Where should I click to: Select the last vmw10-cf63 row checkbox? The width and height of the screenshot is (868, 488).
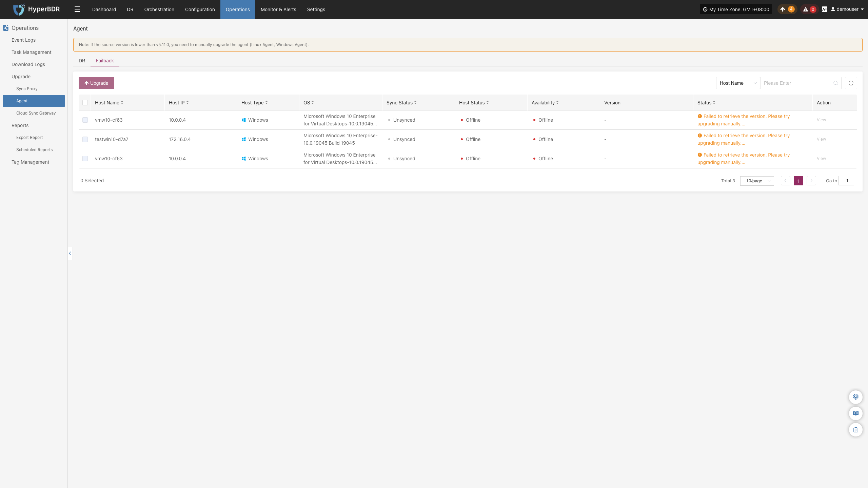(85, 159)
